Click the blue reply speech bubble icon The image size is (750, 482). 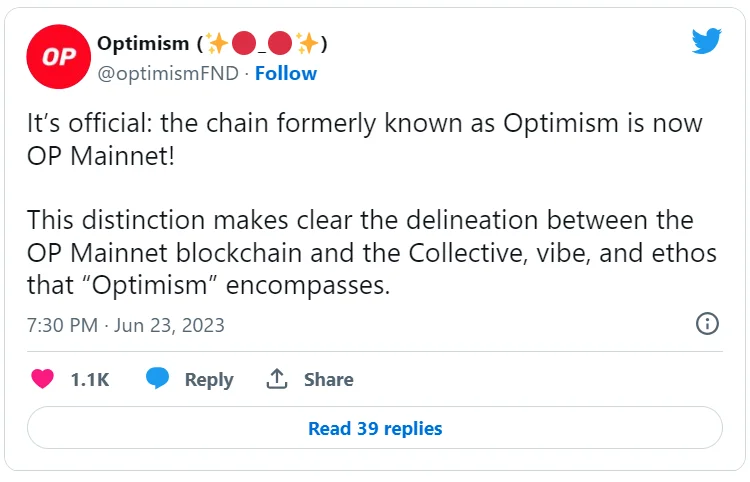click(x=157, y=379)
